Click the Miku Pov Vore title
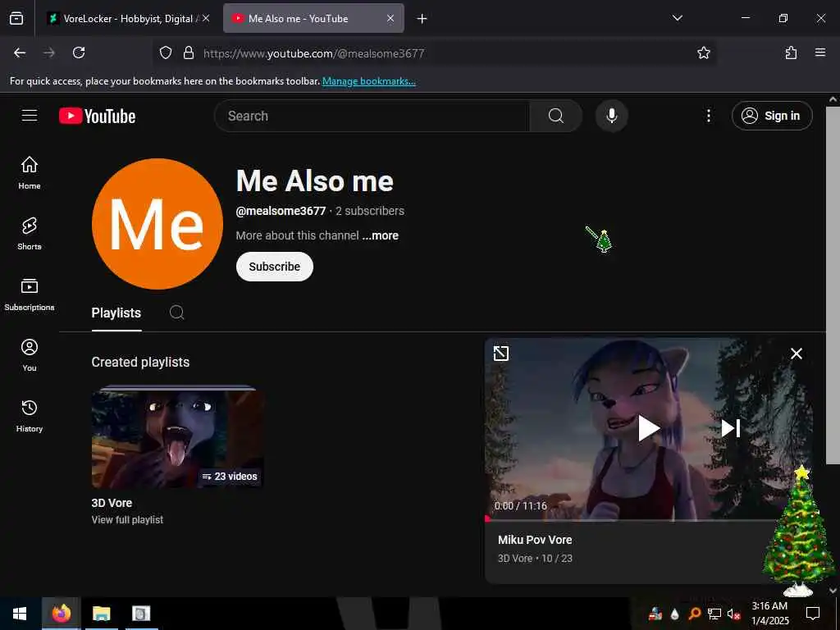This screenshot has width=840, height=630. click(x=535, y=540)
